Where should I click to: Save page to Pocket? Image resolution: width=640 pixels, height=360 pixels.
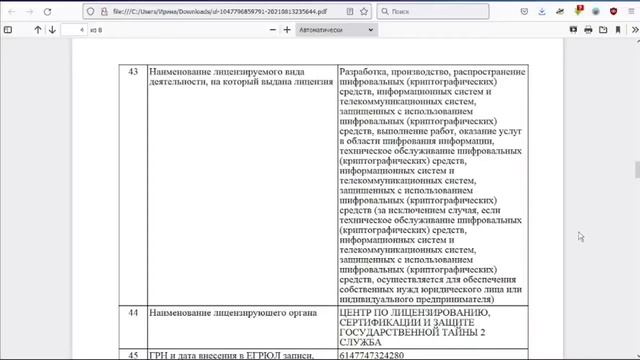coord(524,12)
